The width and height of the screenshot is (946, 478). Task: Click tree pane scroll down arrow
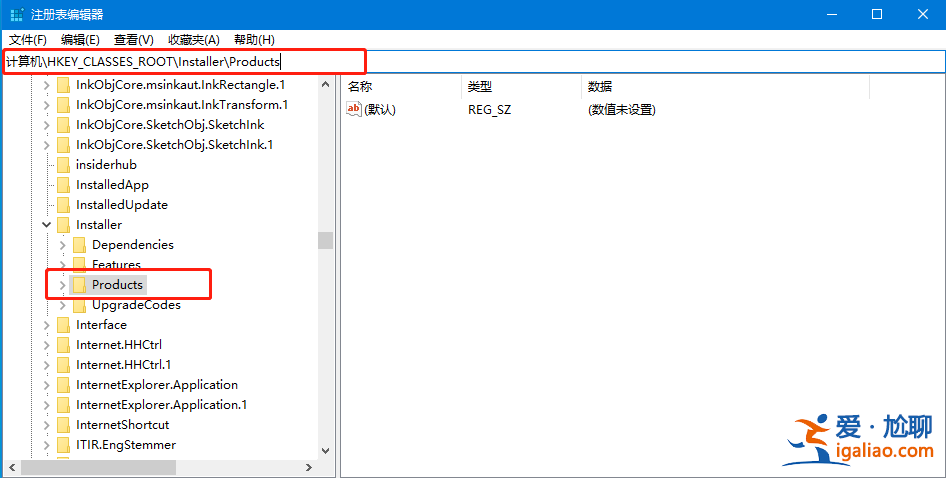click(x=326, y=451)
